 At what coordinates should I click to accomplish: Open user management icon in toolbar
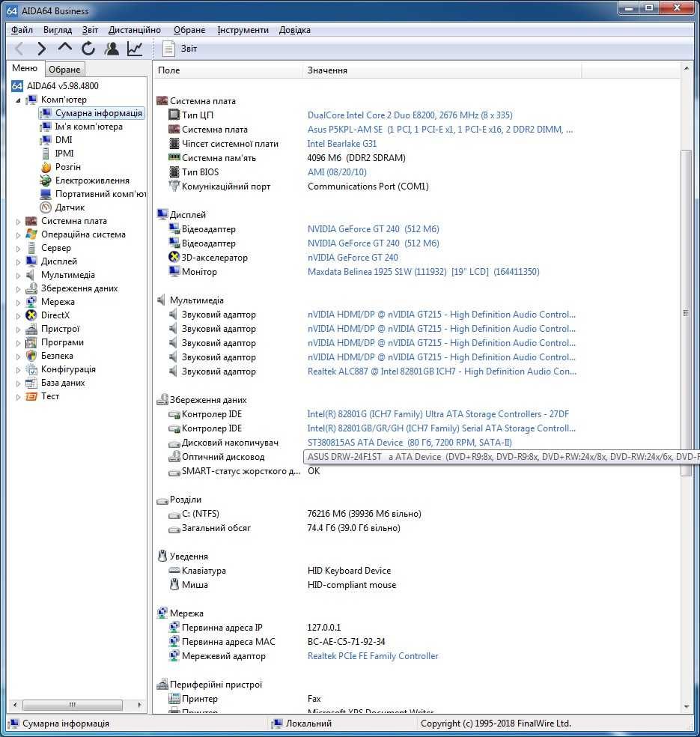pos(112,49)
